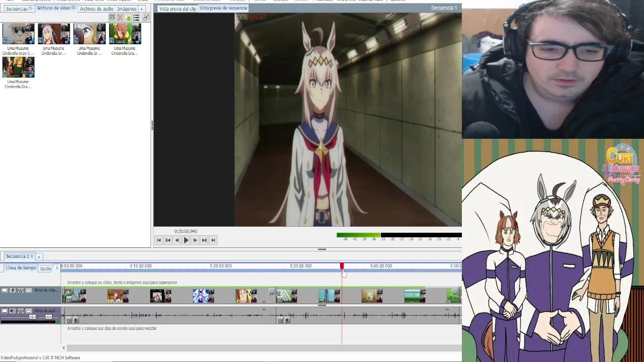Click the grip handle below the preview
This screenshot has height=362, width=644.
322,249
